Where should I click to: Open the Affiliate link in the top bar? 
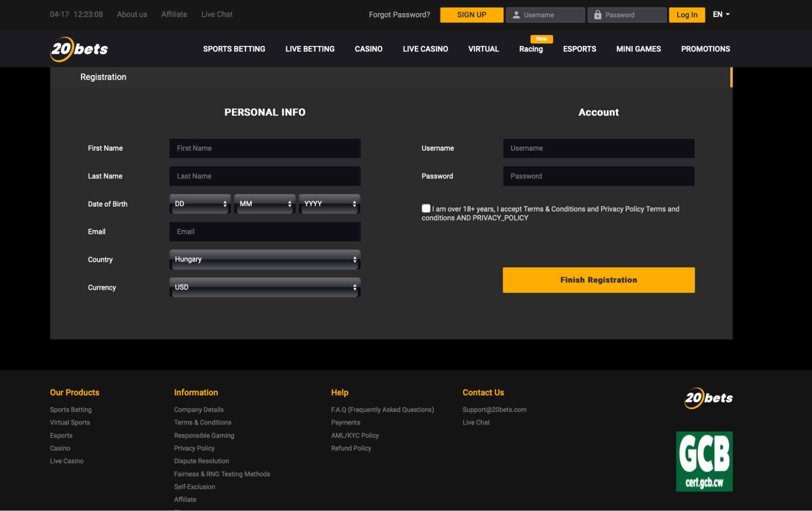tap(174, 15)
